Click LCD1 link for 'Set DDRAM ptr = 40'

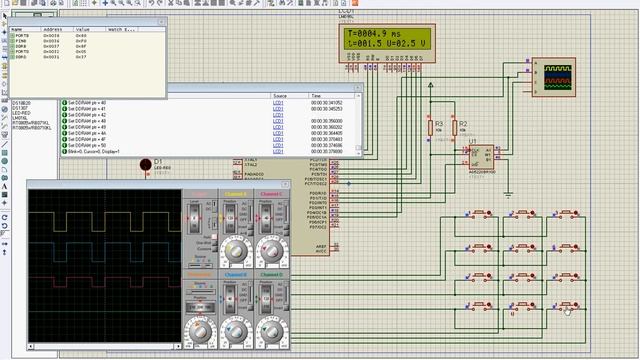(278, 103)
